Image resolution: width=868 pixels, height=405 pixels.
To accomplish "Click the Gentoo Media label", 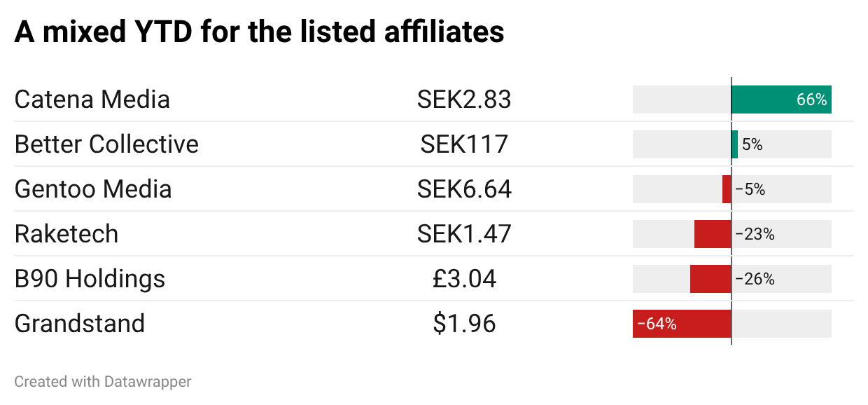I will click(92, 189).
